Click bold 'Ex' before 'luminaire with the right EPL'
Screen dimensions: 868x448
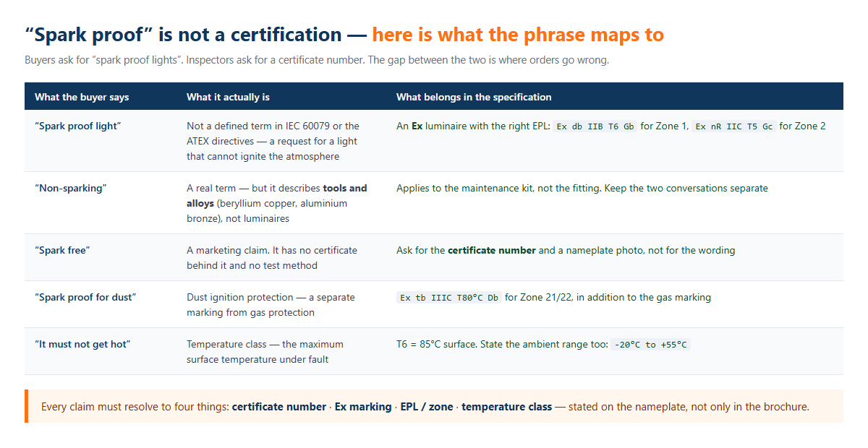417,126
